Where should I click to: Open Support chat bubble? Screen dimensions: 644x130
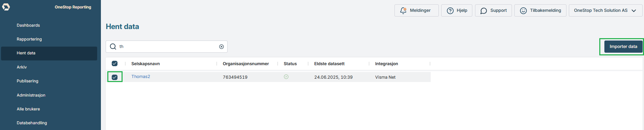pos(493,10)
